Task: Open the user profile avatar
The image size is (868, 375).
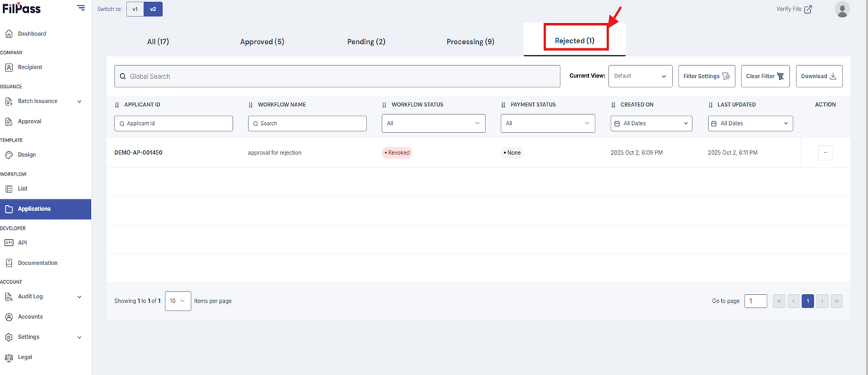Action: (842, 9)
